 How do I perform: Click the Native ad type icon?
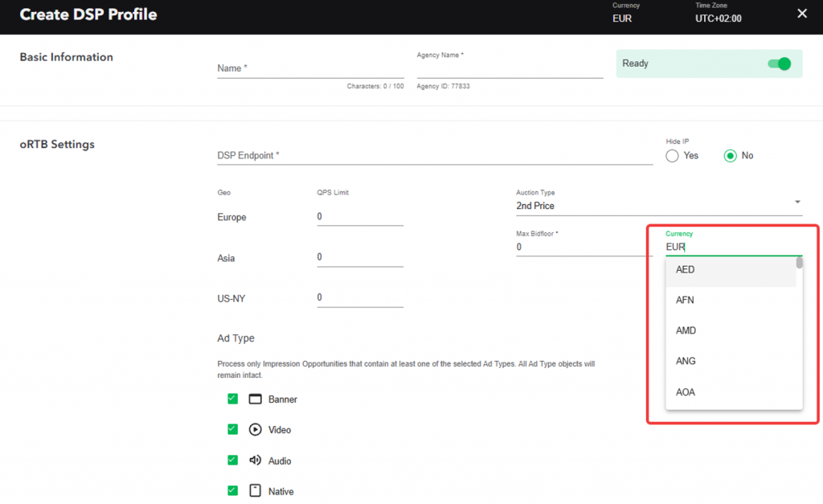pyautogui.click(x=255, y=491)
